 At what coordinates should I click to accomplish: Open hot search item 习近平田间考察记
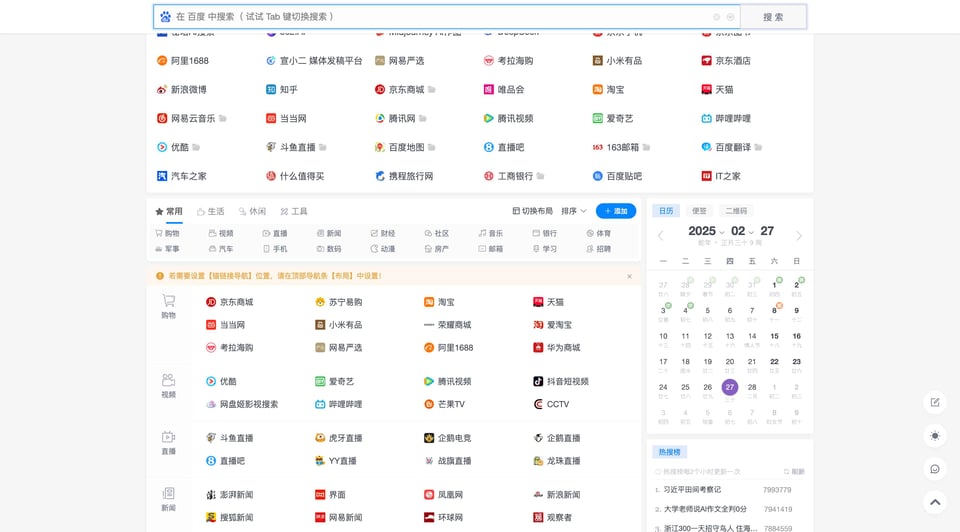tap(692, 490)
